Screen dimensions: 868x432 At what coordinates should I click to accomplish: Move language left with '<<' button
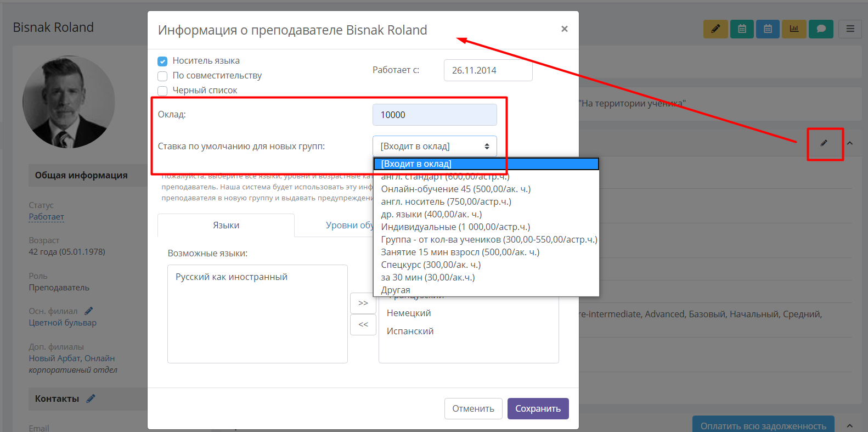pyautogui.click(x=363, y=324)
